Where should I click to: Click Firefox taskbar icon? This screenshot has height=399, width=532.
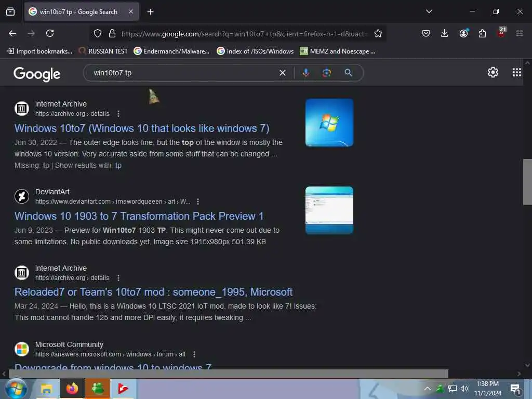click(x=72, y=389)
